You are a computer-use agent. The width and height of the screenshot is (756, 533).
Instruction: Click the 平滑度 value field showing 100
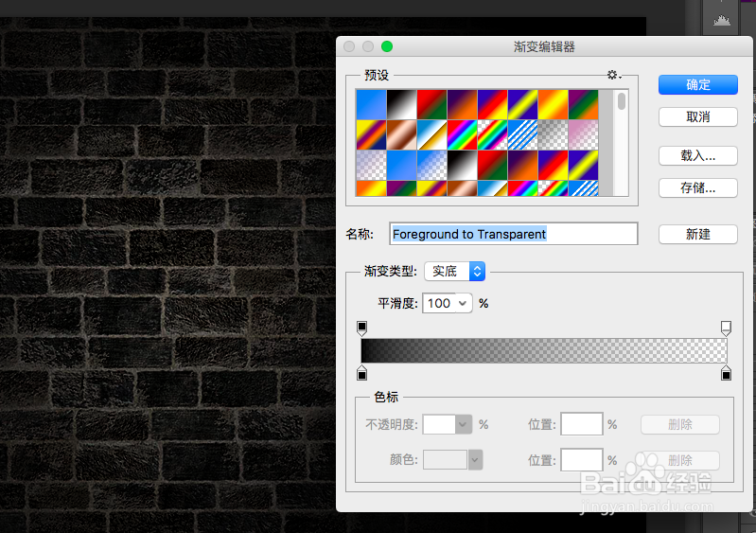pos(439,303)
